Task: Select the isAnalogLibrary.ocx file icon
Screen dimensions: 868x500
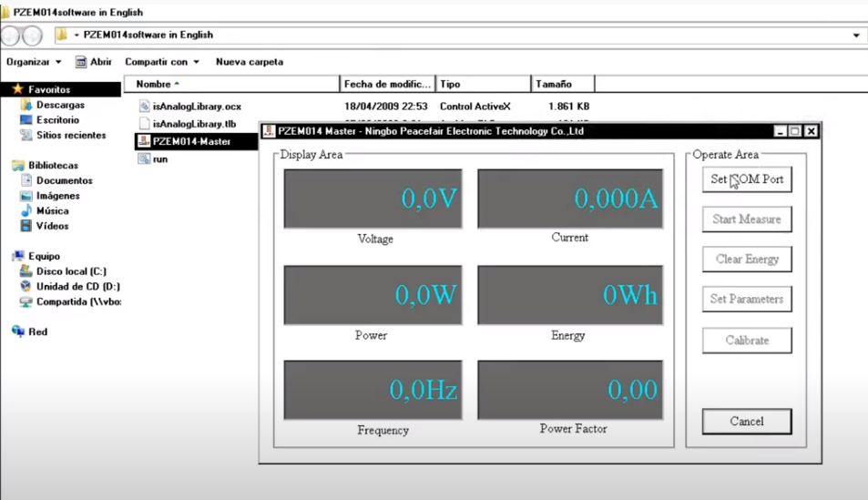Action: pos(144,107)
